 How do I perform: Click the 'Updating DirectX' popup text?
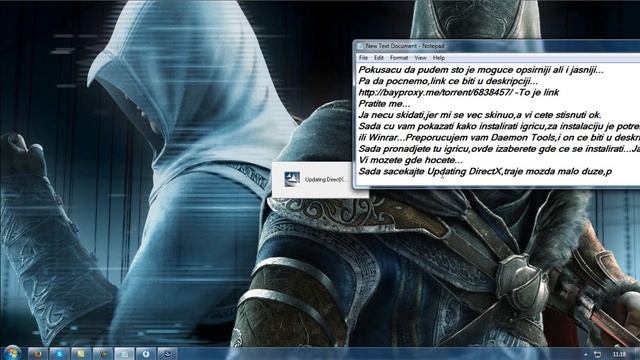point(326,179)
